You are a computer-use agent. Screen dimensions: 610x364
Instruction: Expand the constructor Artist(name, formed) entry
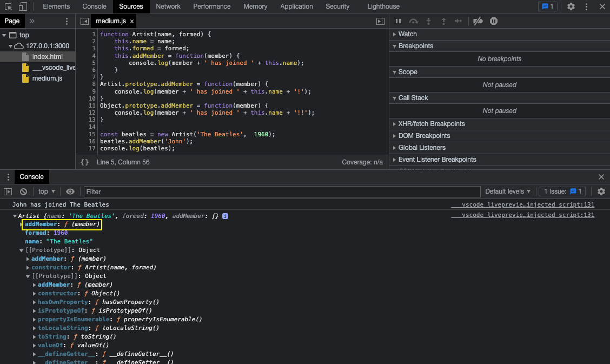click(x=28, y=268)
